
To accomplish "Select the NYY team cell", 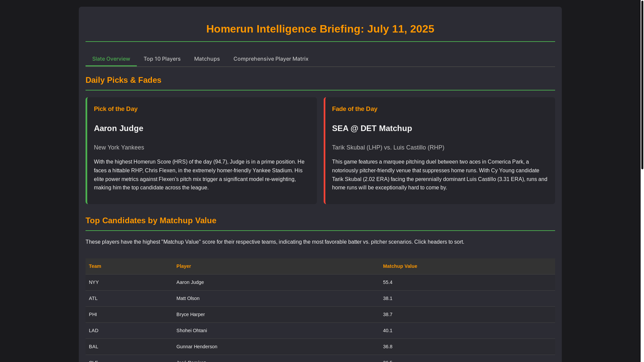I will click(129, 282).
